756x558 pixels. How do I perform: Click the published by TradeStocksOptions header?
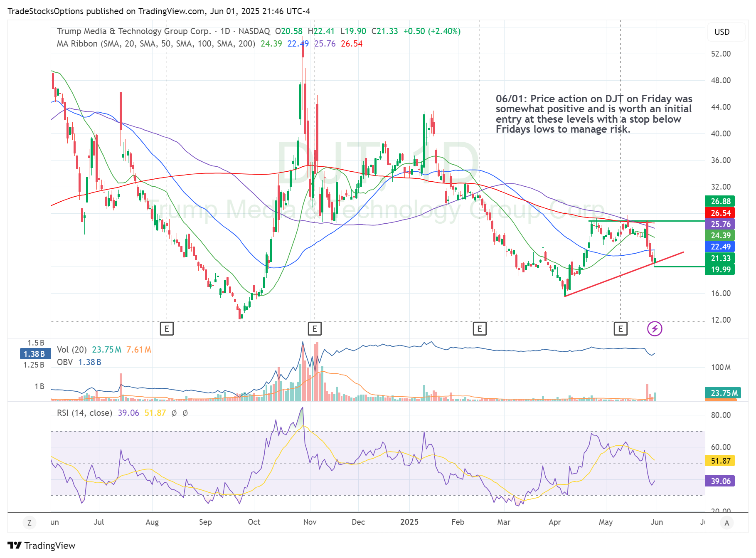tap(159, 11)
